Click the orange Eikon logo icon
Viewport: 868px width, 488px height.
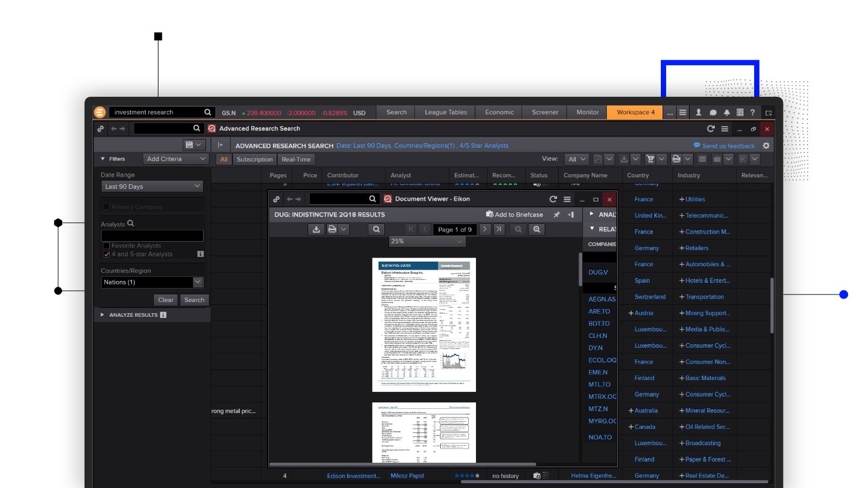click(x=100, y=112)
